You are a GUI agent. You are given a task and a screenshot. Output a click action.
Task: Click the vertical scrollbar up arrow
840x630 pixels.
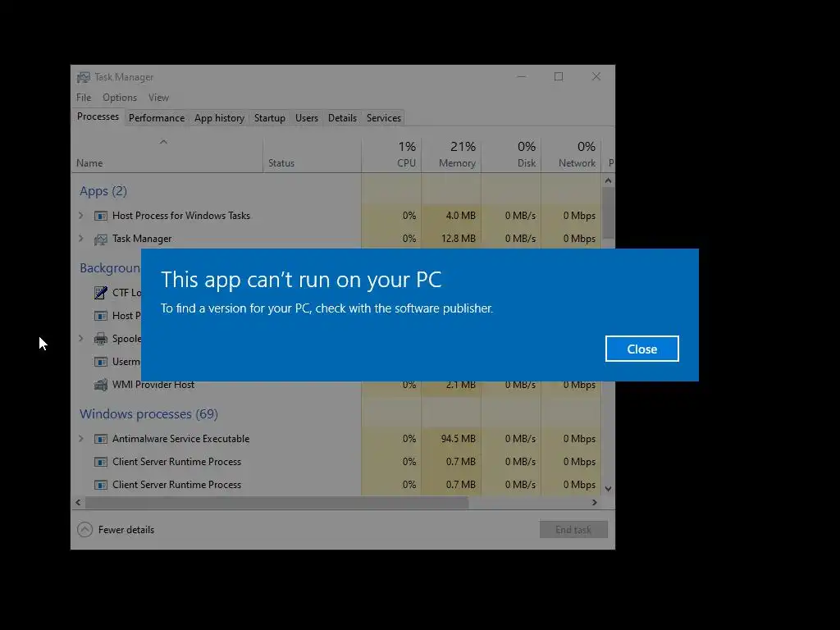coord(608,180)
